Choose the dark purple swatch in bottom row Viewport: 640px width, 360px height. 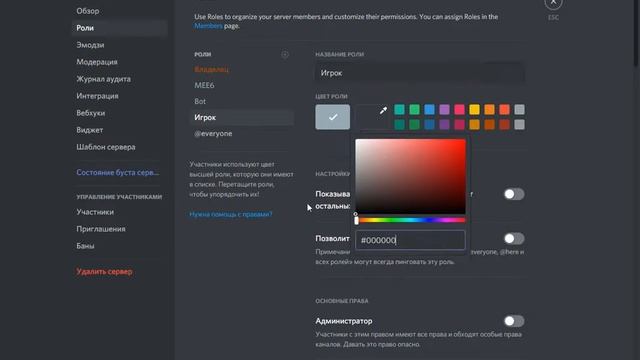click(x=444, y=124)
